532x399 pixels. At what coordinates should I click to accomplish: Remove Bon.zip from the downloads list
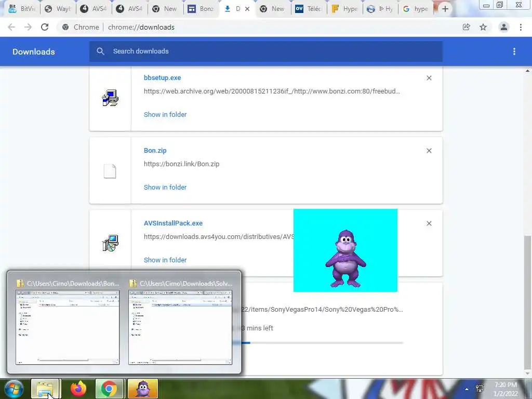point(429,151)
